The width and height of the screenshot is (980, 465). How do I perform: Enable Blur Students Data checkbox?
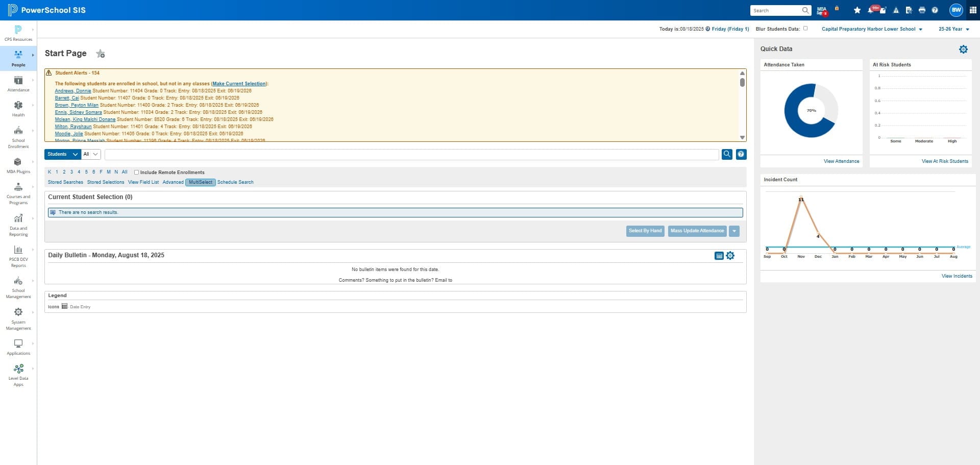click(x=805, y=29)
